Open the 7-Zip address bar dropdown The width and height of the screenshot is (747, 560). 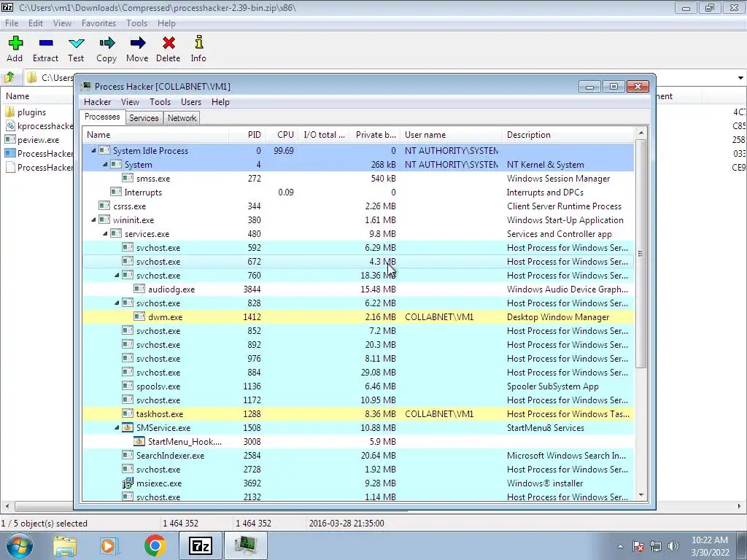point(740,77)
